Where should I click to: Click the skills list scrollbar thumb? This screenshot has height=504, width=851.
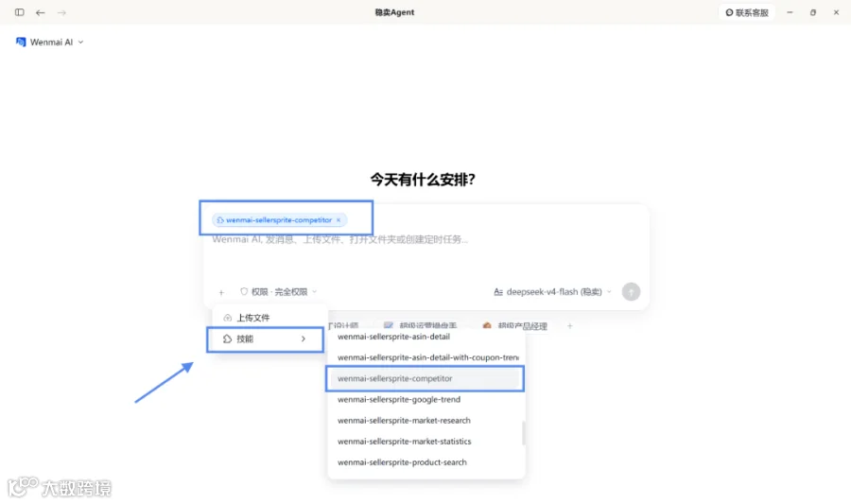523,433
